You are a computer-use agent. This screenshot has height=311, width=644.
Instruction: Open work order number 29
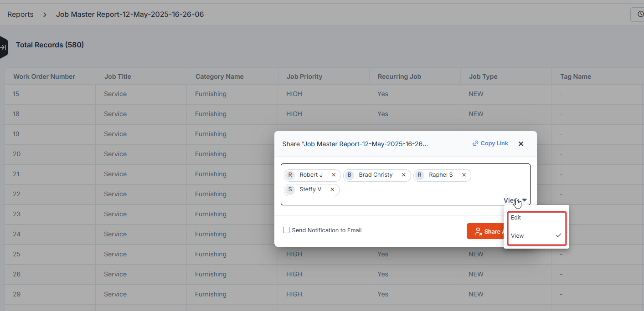[x=16, y=294]
